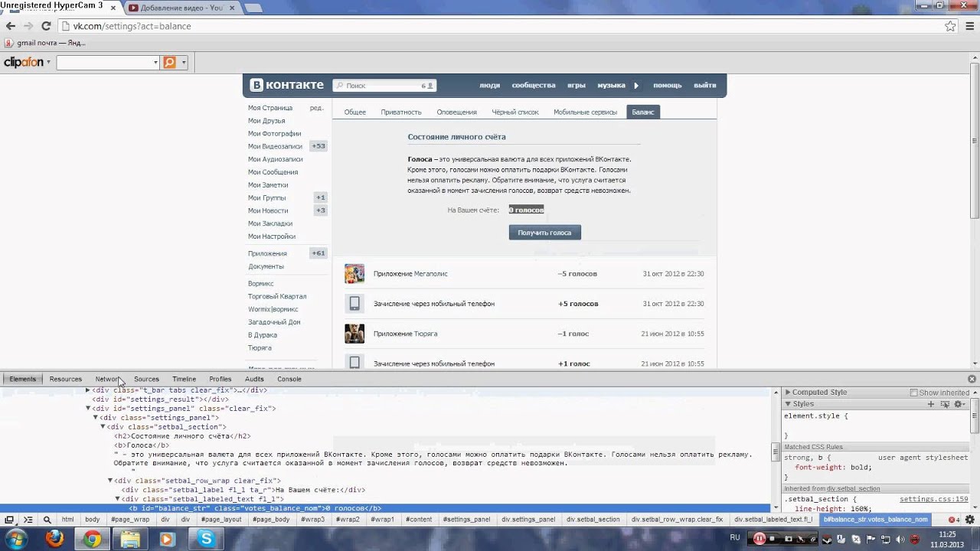
Task: Click the RU language indicator in taskbar
Action: 735,538
